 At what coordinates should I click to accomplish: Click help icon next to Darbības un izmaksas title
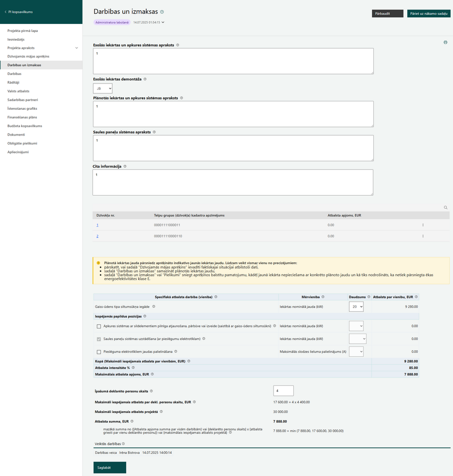[162, 12]
